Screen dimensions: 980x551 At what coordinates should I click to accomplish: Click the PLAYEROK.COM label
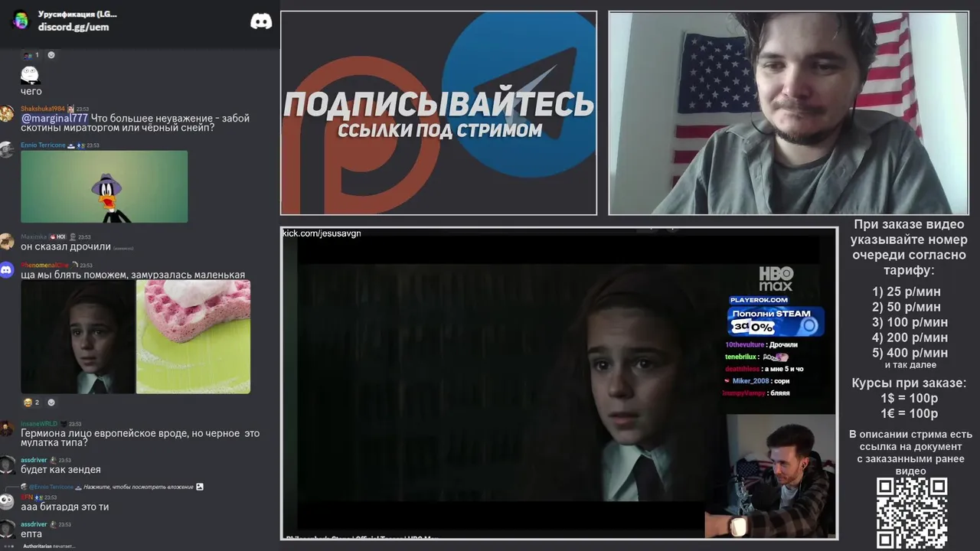coord(759,300)
